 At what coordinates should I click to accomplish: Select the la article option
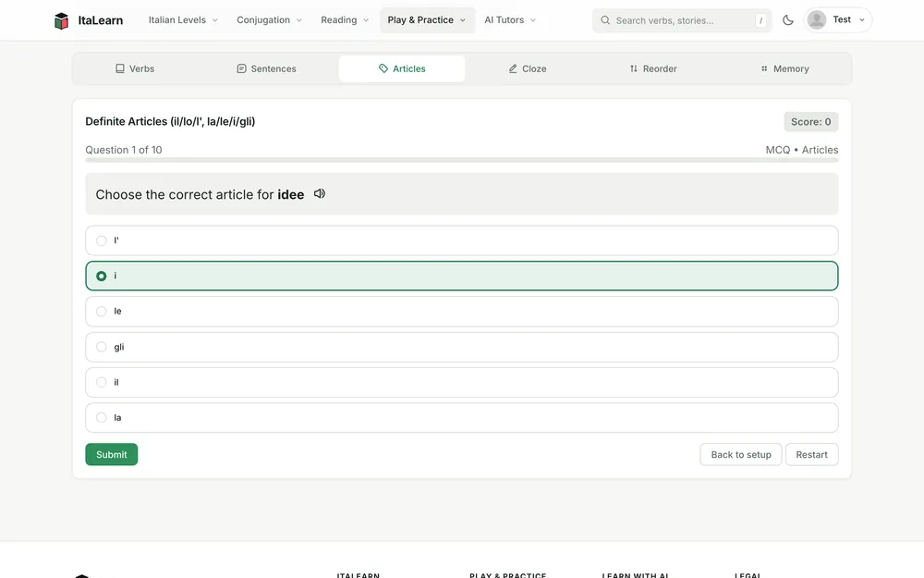(462, 418)
